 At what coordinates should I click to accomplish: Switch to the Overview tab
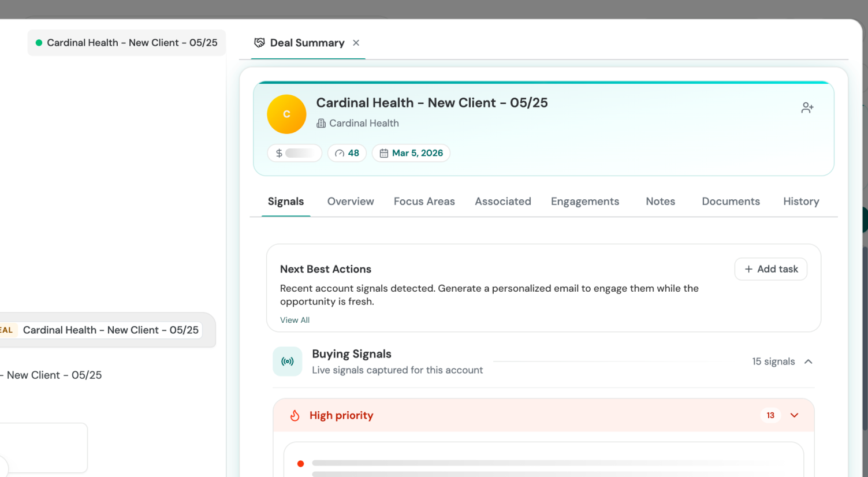point(351,202)
